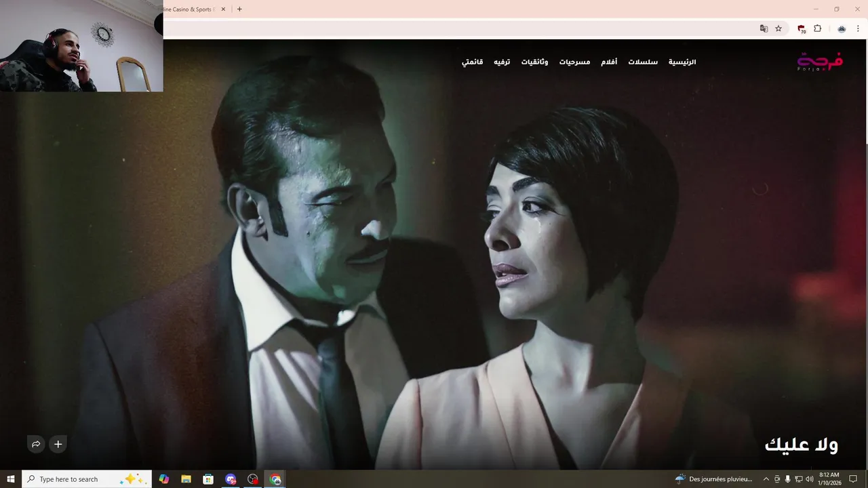Open the Chrome three-dot menu

858,28
